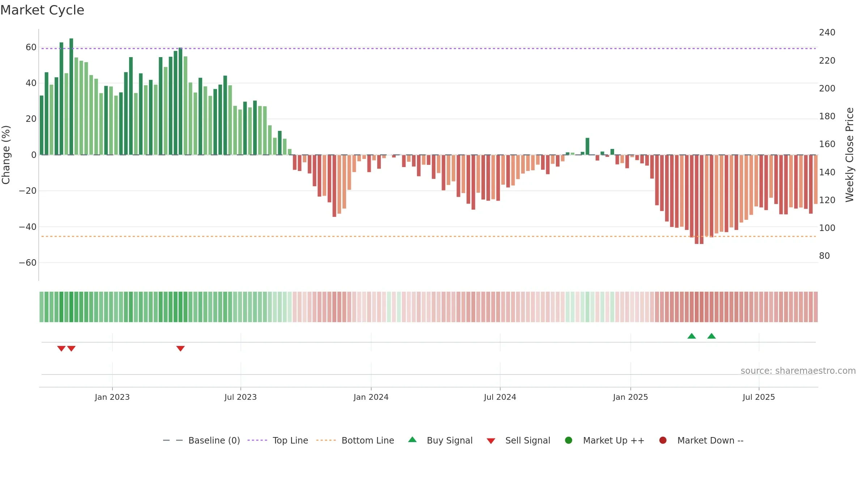Click the Jan 2025 axis label
Image resolution: width=868 pixels, height=488 pixels.
[630, 397]
